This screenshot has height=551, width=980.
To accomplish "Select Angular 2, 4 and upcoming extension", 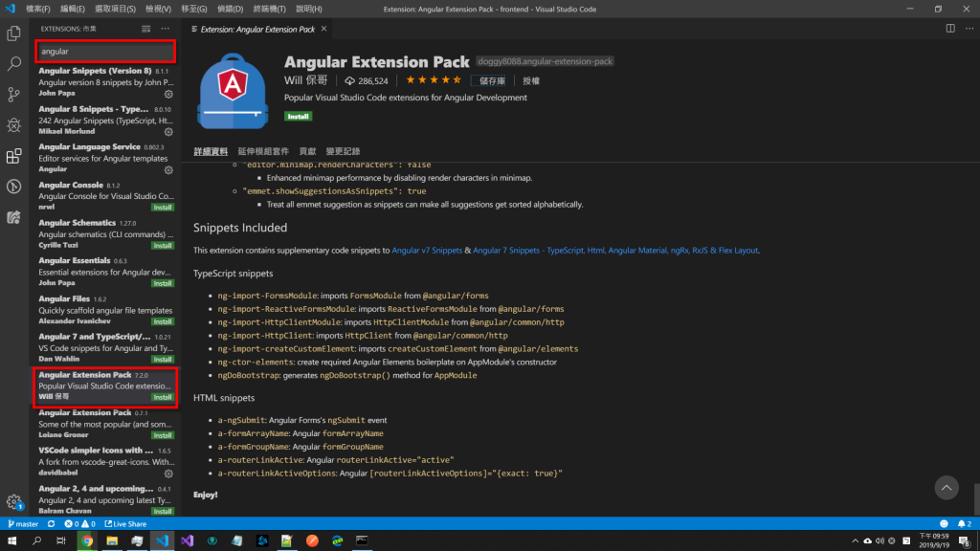I will pyautogui.click(x=105, y=499).
